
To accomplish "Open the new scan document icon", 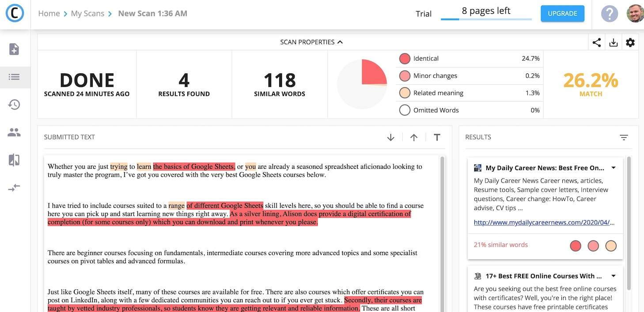I will (x=14, y=49).
